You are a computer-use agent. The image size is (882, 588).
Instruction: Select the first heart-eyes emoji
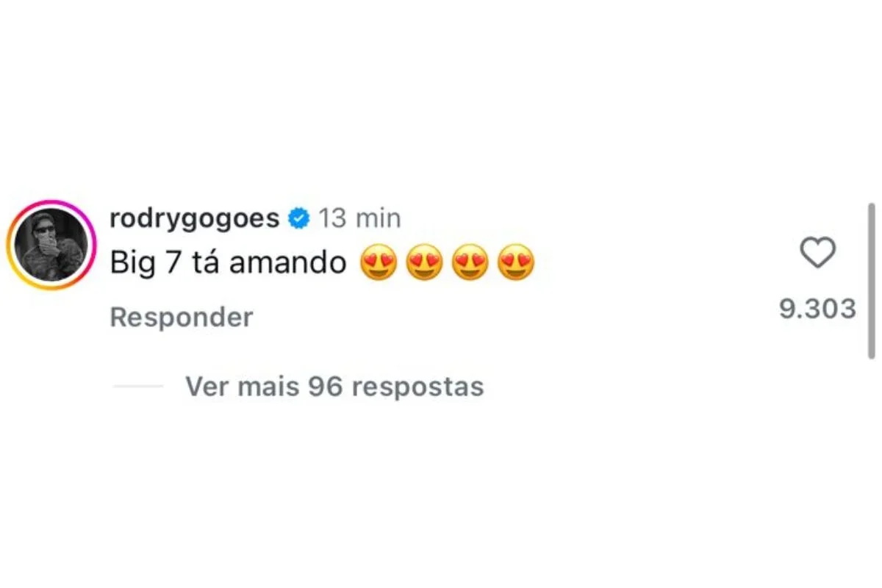click(379, 262)
